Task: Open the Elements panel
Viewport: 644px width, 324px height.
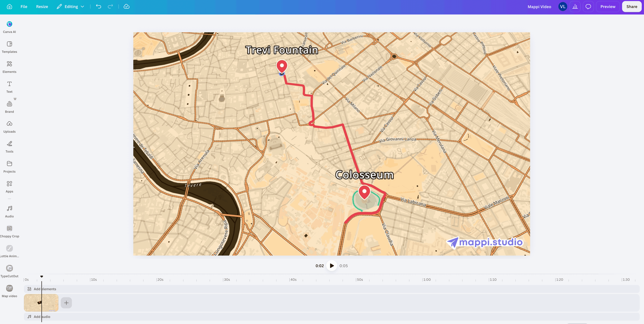Action: 10,67
